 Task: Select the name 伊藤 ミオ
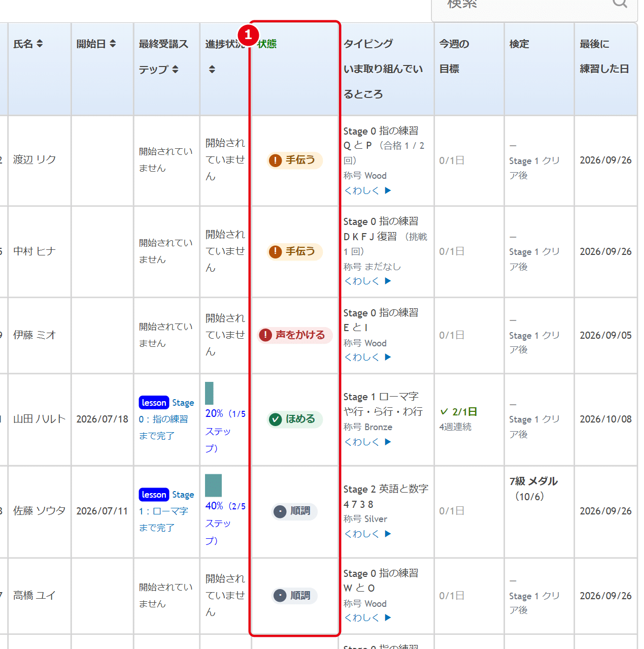click(x=35, y=335)
